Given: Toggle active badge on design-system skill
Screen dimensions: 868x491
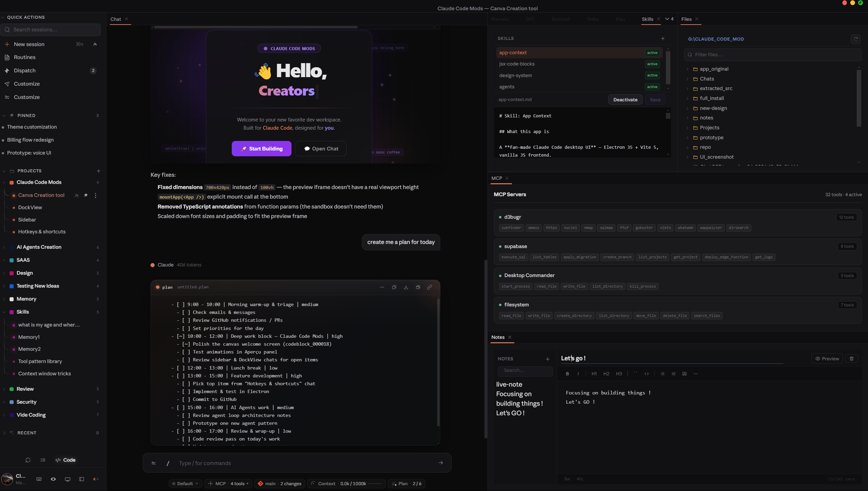Looking at the screenshot, I should pyautogui.click(x=652, y=75).
